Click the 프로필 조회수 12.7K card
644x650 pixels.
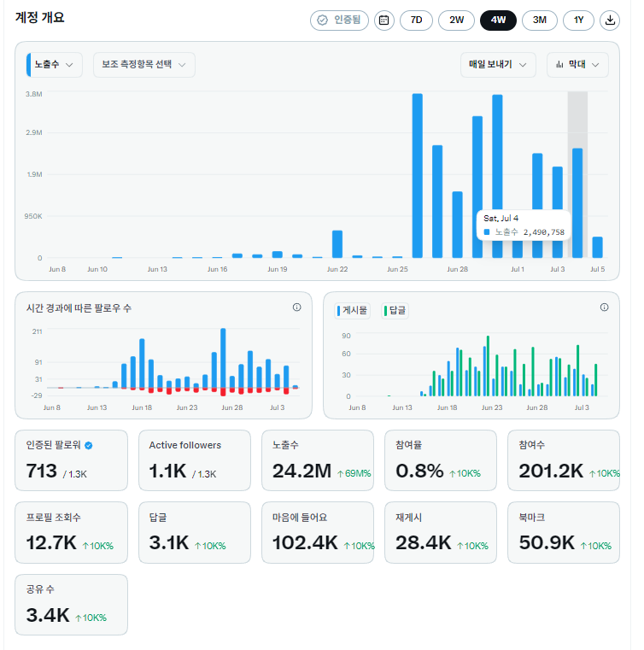pos(71,533)
